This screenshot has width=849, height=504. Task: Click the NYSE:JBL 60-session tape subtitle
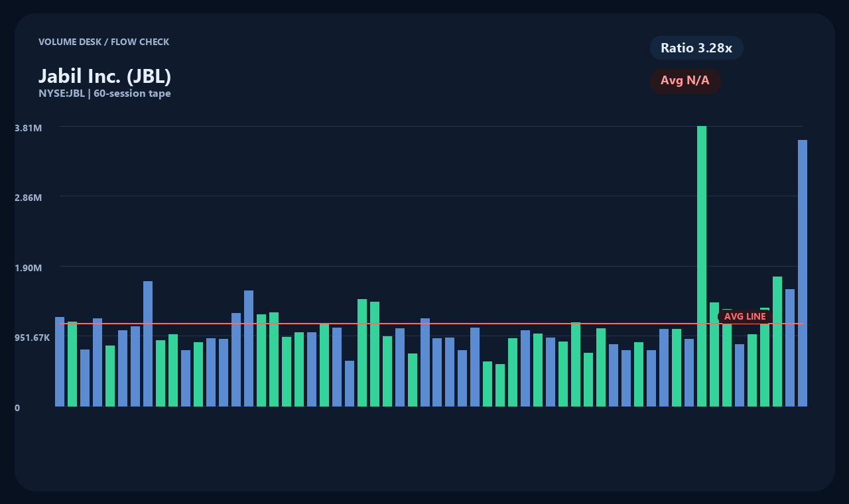(105, 94)
